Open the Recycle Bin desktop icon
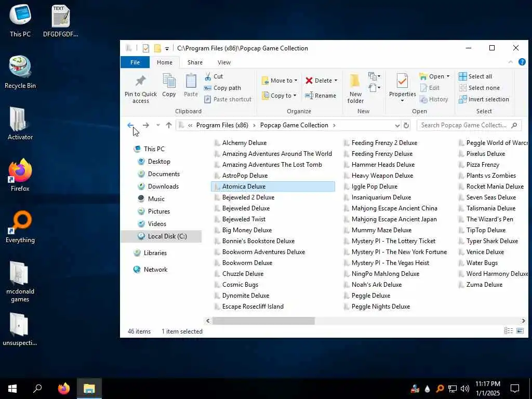Screen dimensions: 532x399 [x=20, y=72]
